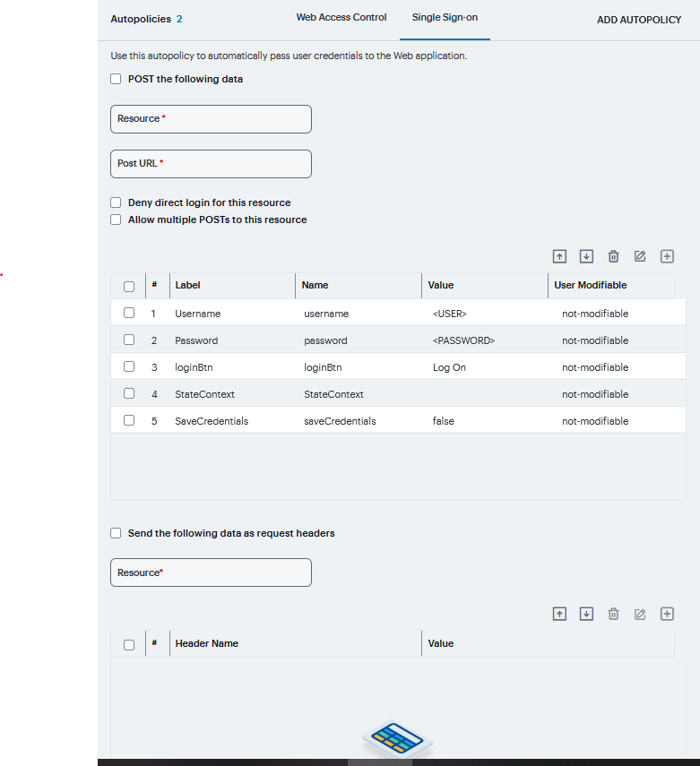Screen dimensions: 700x766
Task: Enable Send the following data as request headers
Action: click(x=116, y=533)
